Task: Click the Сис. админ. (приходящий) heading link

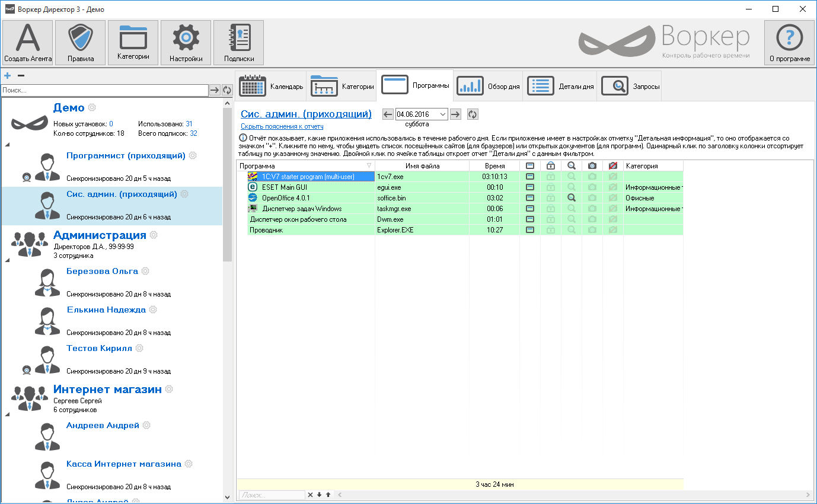Action: 306,114
